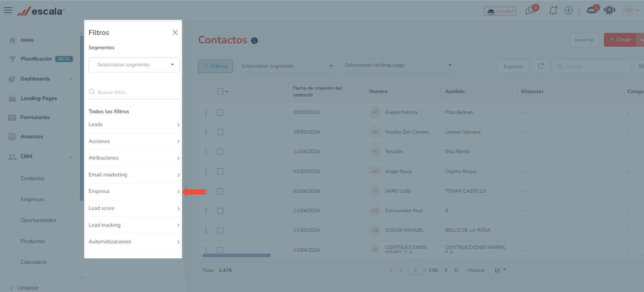The image size is (644, 292).
Task: Open OttoBot assistant
Action: (x=500, y=11)
